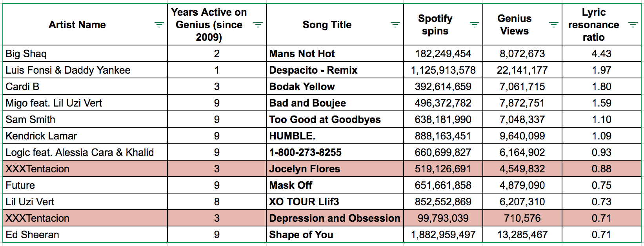The width and height of the screenshot is (644, 246).
Task: Click the Kendrick Lamar artist cell
Action: tap(85, 136)
